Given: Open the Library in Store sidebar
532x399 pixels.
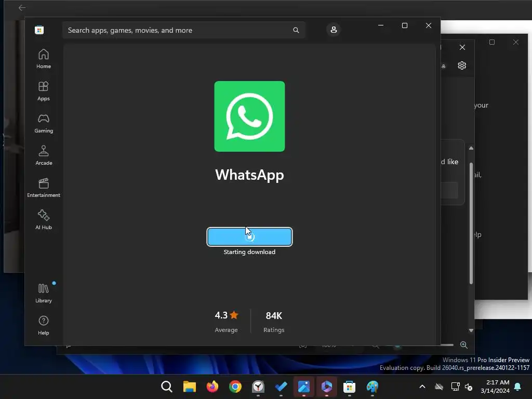Looking at the screenshot, I should [x=44, y=293].
